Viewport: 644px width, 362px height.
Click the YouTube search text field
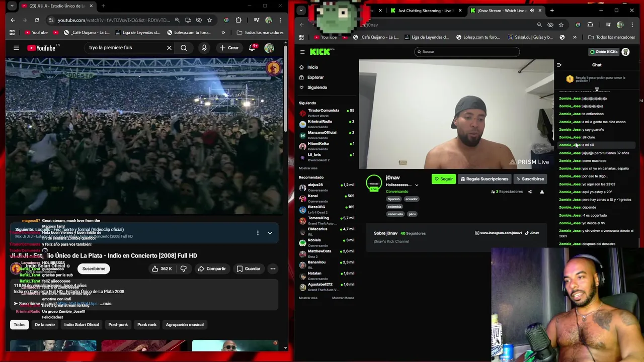[126, 48]
